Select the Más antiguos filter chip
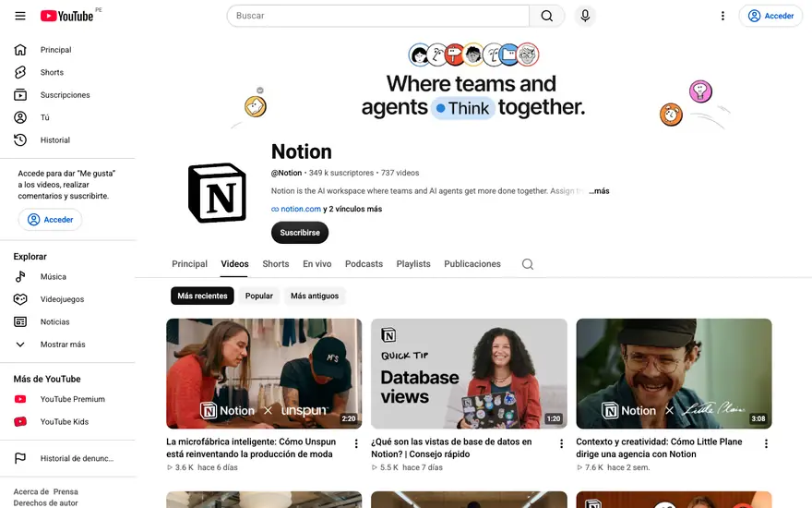Screen dimensions: 812x508 tap(315, 296)
